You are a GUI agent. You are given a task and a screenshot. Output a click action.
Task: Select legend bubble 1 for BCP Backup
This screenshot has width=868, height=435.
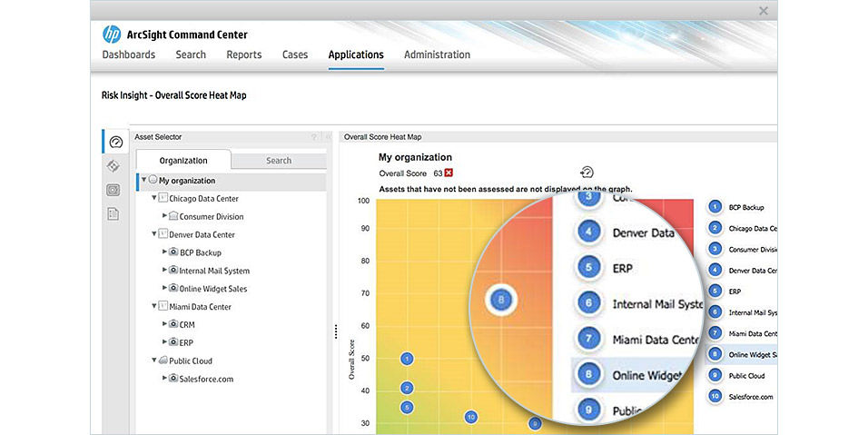[715, 207]
